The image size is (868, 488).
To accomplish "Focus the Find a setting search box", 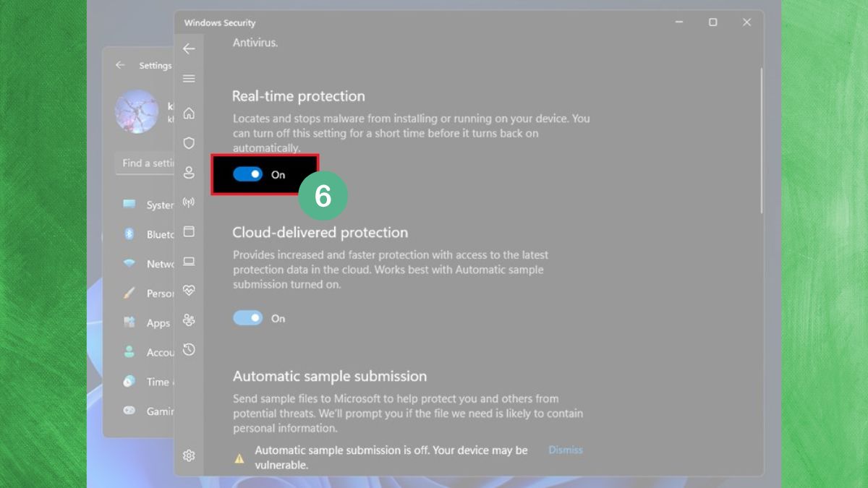I will pyautogui.click(x=145, y=163).
